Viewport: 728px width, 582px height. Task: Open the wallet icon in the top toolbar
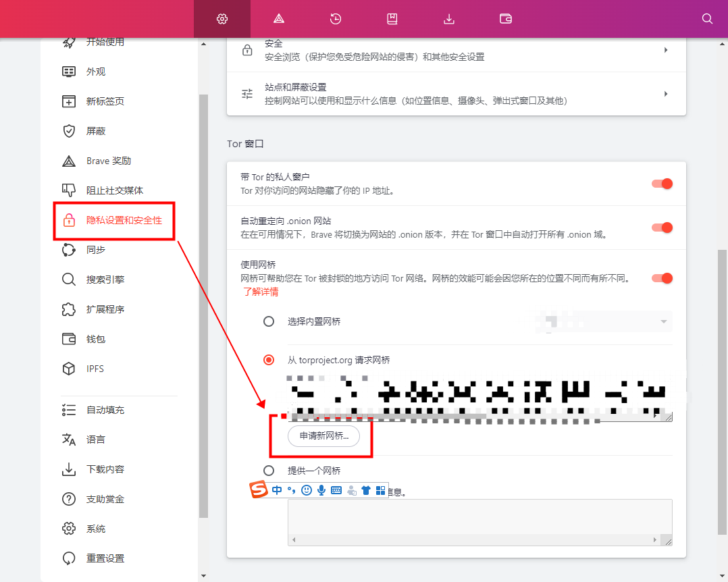(505, 19)
